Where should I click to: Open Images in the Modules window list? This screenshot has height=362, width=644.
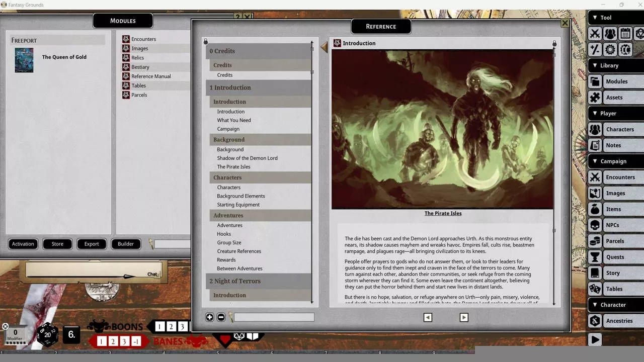(x=139, y=48)
